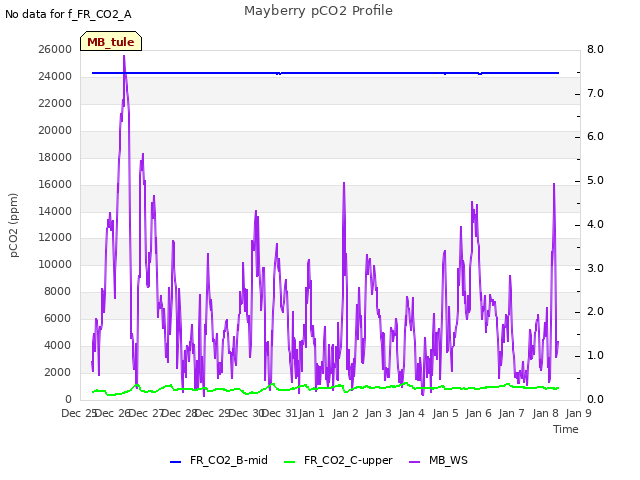Click the purple MB_WS legend swatch
Screen dimensions: 640x480
[414, 462]
